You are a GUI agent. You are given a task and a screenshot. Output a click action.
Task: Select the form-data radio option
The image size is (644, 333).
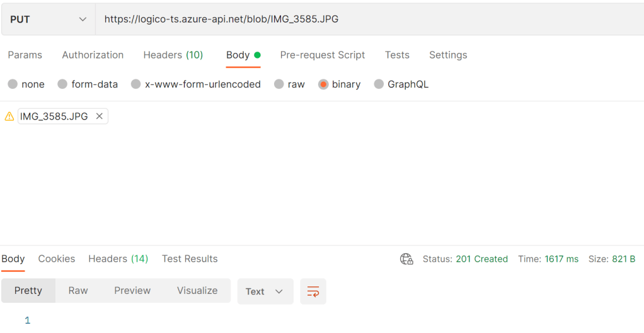pos(62,84)
